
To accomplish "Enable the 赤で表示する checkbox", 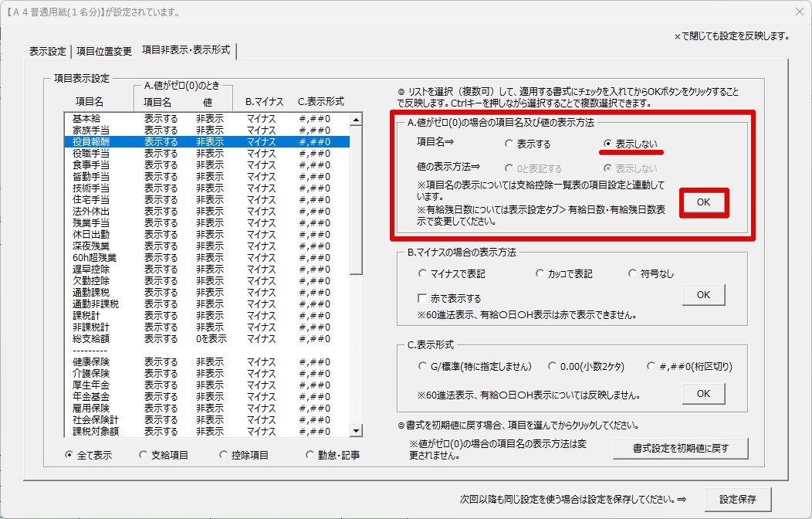I will (x=422, y=298).
